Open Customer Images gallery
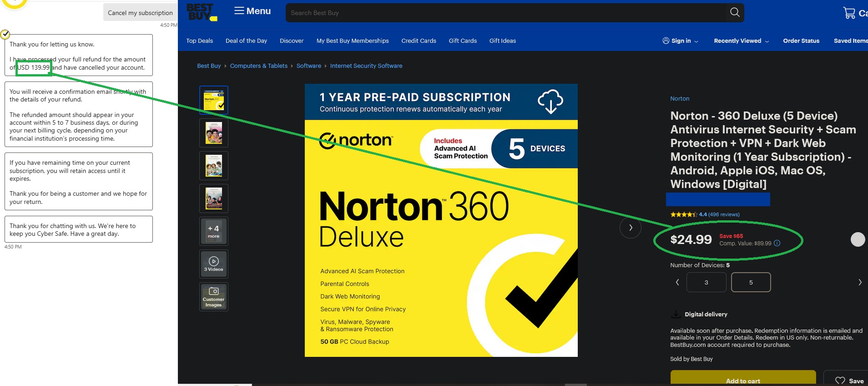Viewport: 868px width, 386px height. (x=214, y=297)
